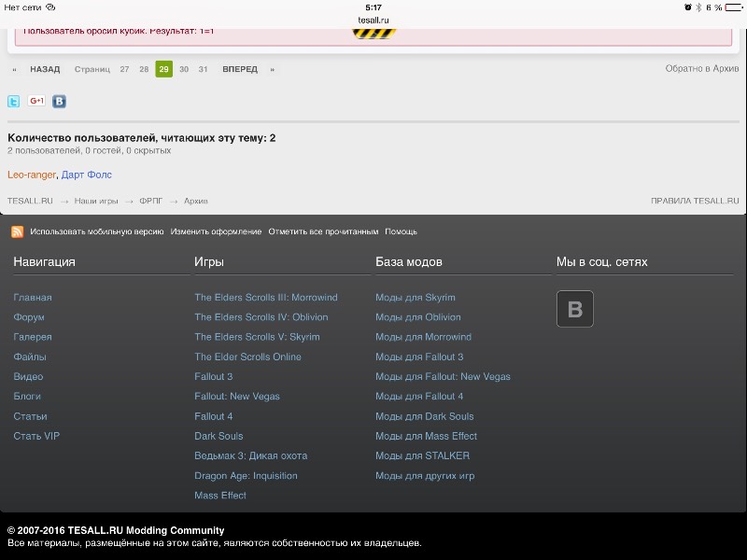Open Моды для Fallout 3

(419, 357)
